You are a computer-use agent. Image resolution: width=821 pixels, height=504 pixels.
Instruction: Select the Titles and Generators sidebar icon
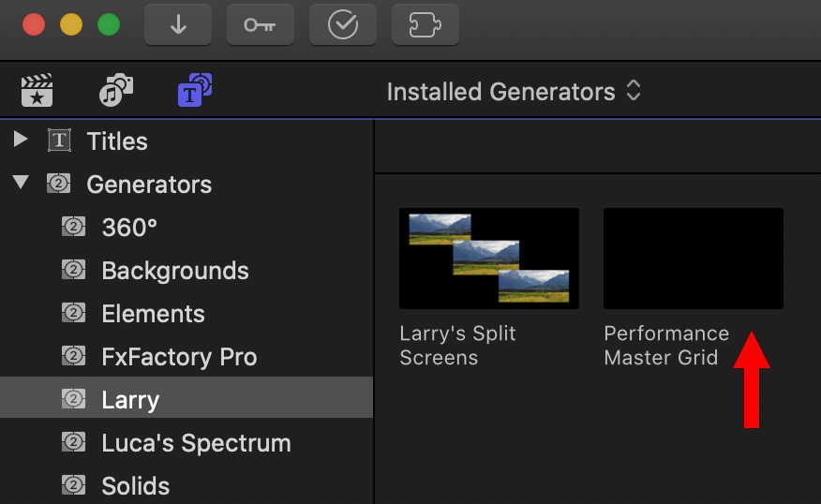[195, 90]
